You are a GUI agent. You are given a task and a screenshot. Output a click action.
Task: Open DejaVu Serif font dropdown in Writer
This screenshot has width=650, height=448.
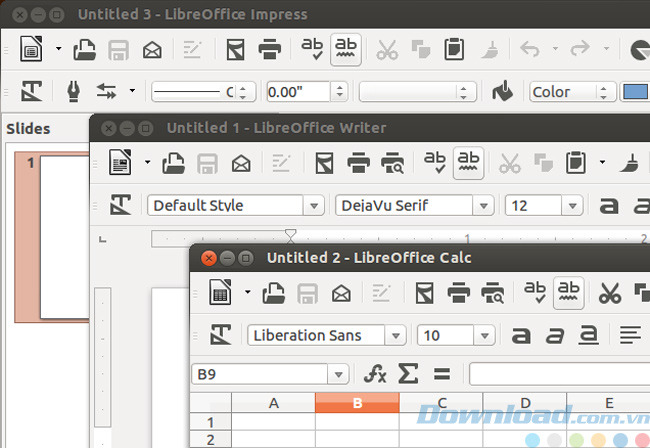tap(483, 205)
